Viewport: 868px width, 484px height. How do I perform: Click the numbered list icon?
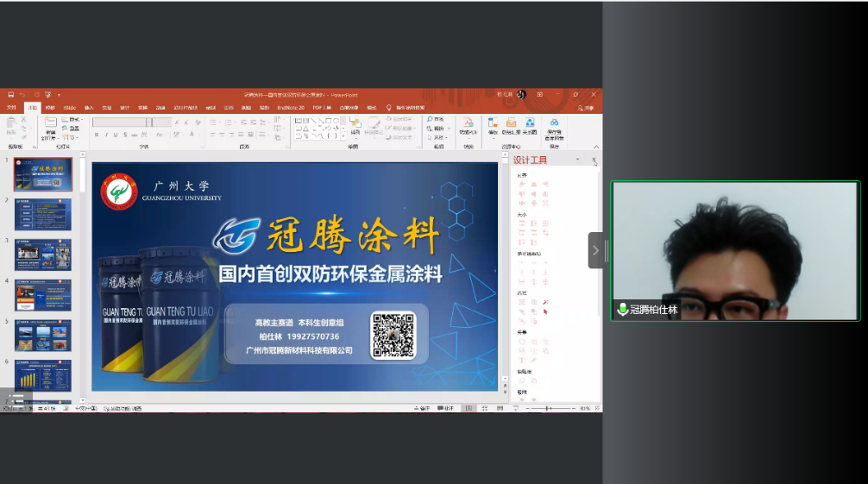pyautogui.click(x=228, y=123)
